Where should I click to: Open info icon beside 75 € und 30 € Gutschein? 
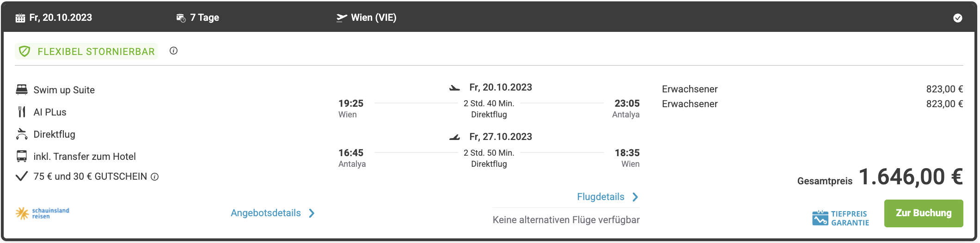(x=155, y=177)
